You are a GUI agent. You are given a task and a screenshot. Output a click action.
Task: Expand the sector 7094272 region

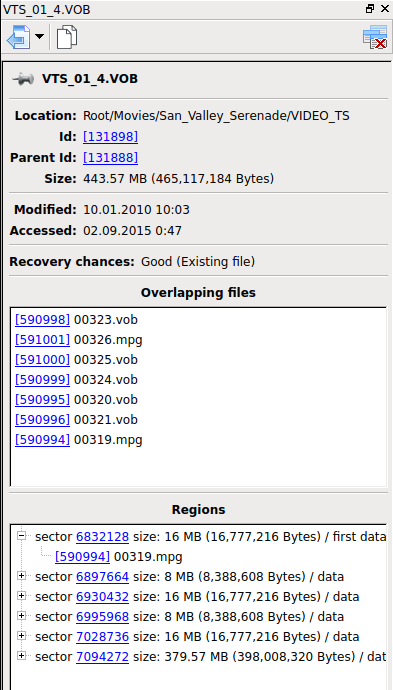click(21, 656)
